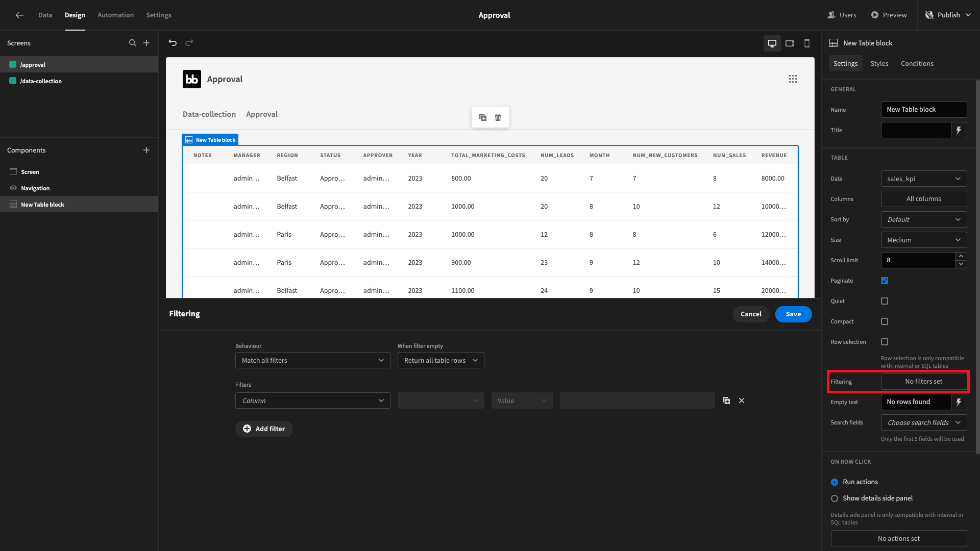Add a component with plus icon

click(x=146, y=150)
